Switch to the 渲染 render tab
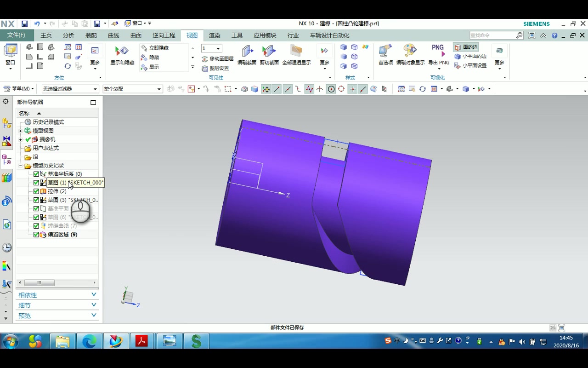Screen dimensions: 588x368 click(215, 35)
